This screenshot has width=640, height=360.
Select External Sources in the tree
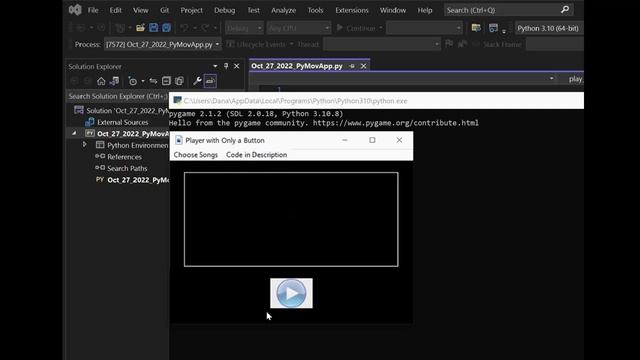[x=122, y=122]
